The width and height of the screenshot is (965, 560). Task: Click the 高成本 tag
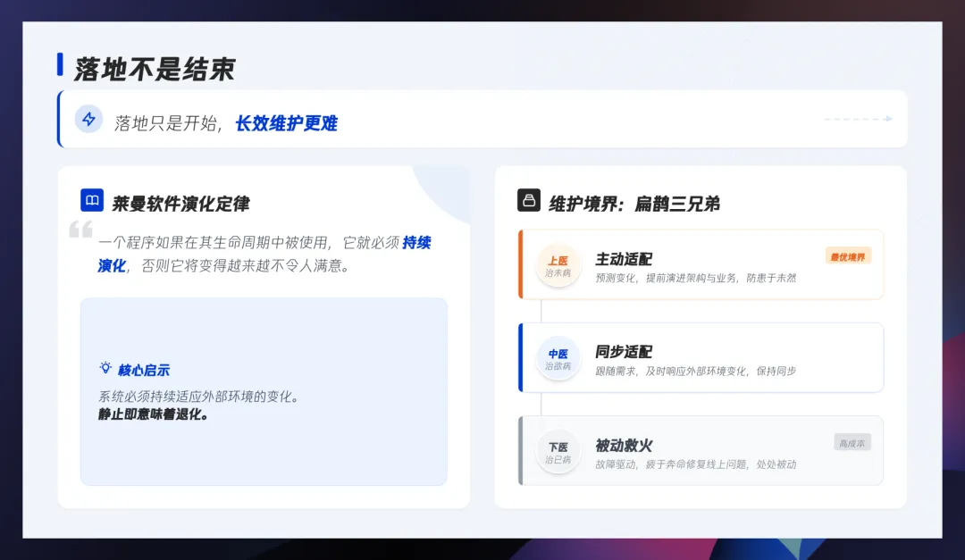(x=852, y=442)
